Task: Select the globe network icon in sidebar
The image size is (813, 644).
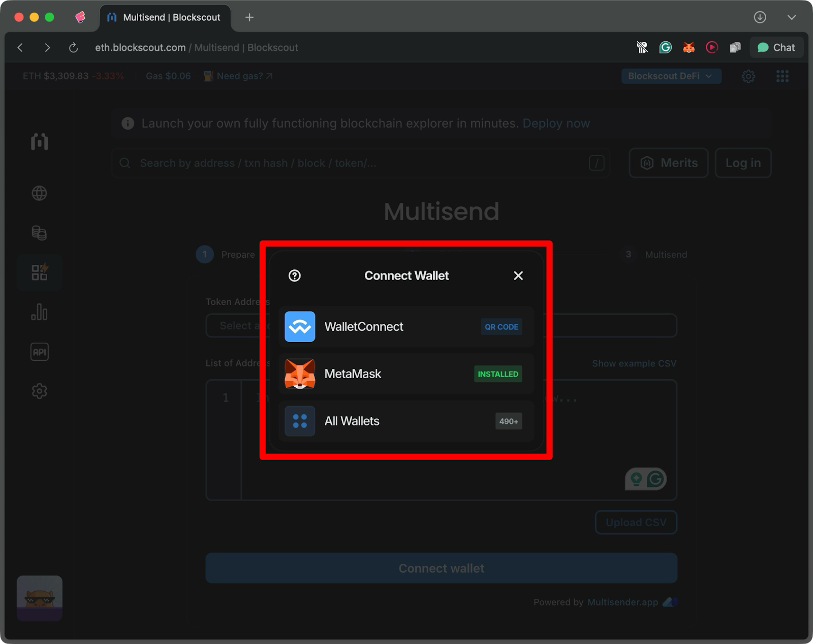Action: coord(39,193)
